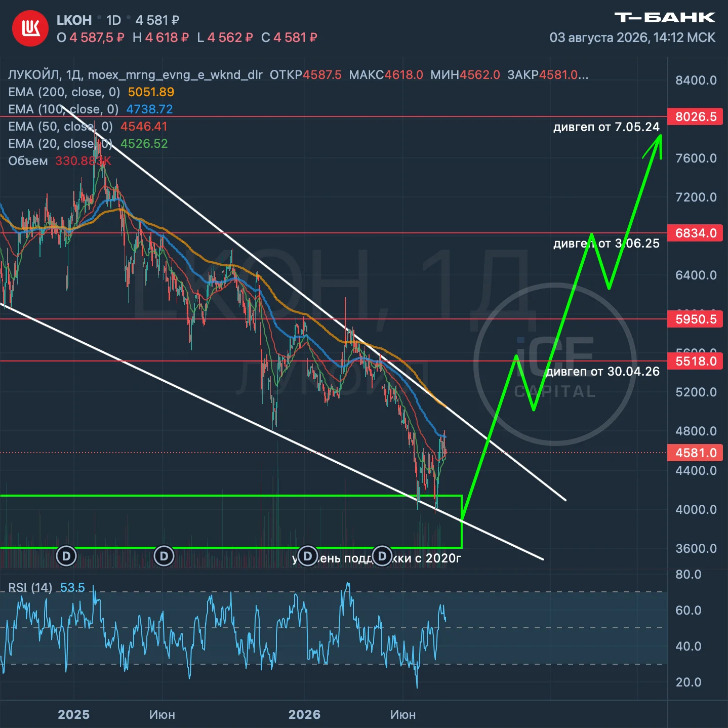Click the 2026 date axis label

pos(304,714)
